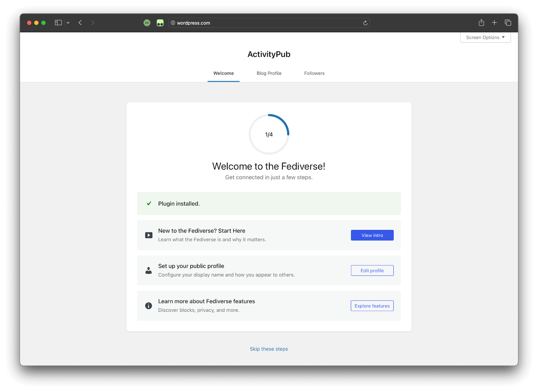Toggle the Safari sidebar icon

[58, 23]
